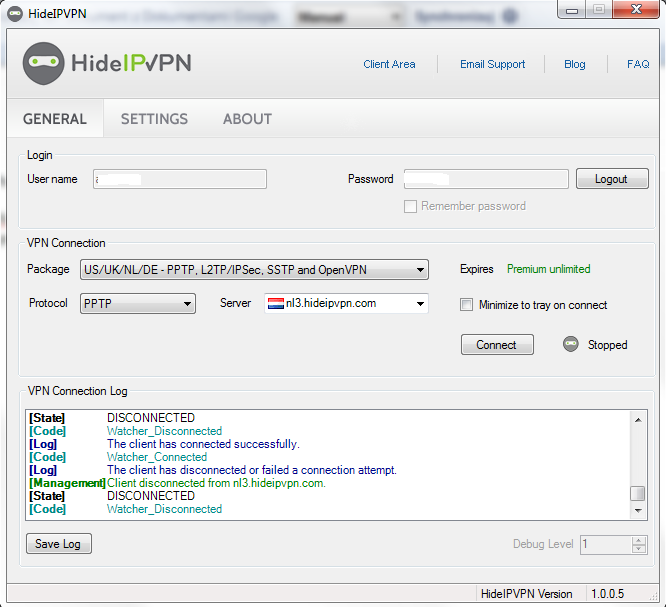Open the Server nl3.hideipvpn.com dropdown
The height and width of the screenshot is (607, 666).
[346, 303]
